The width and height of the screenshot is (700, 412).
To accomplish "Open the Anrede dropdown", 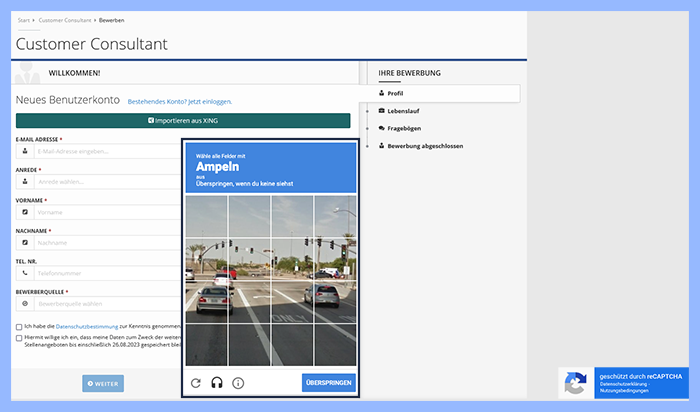I will click(x=105, y=182).
